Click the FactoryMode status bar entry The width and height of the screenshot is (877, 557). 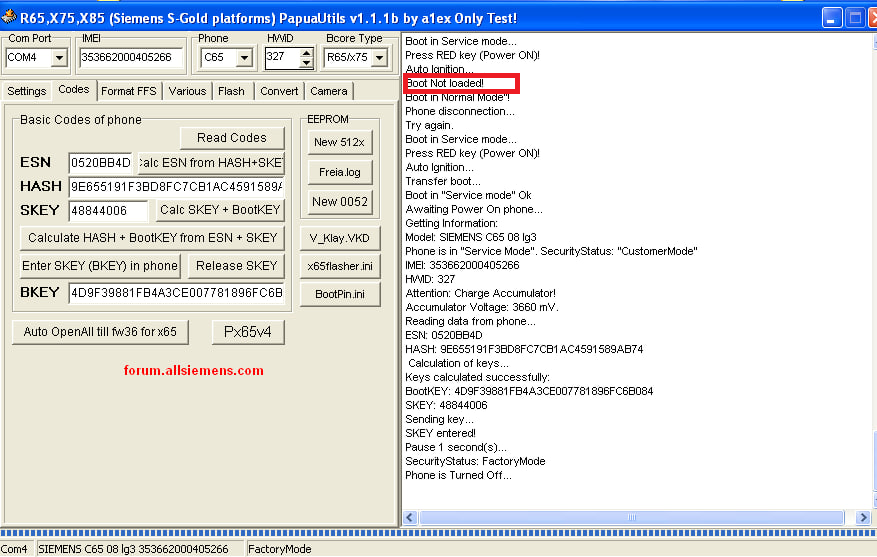pyautogui.click(x=279, y=549)
